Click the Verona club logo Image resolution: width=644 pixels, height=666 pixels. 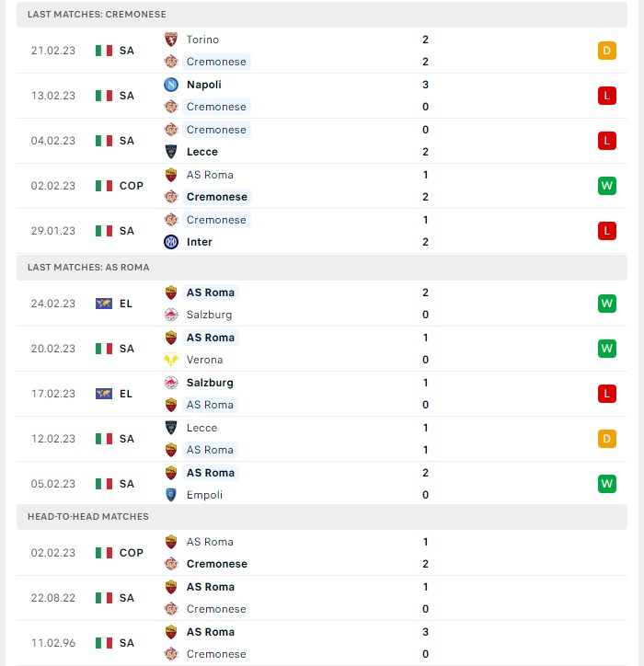pyautogui.click(x=171, y=360)
